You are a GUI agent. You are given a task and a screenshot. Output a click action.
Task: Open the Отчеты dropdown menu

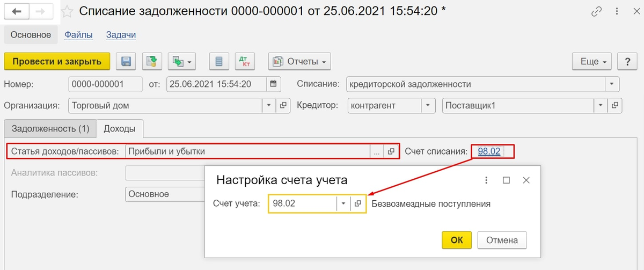(299, 61)
